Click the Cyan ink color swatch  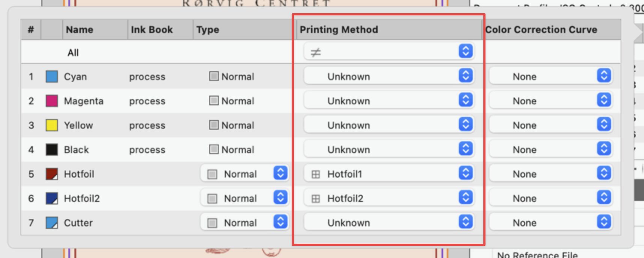point(52,76)
